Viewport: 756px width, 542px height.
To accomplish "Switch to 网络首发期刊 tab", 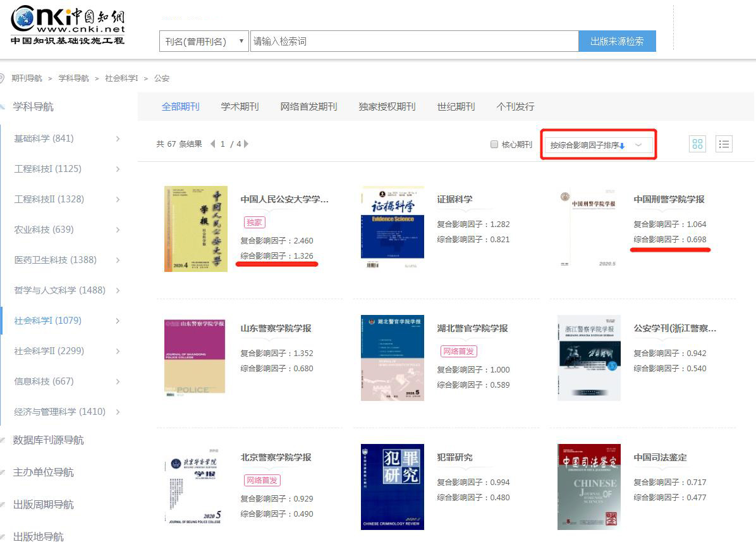I will point(308,107).
